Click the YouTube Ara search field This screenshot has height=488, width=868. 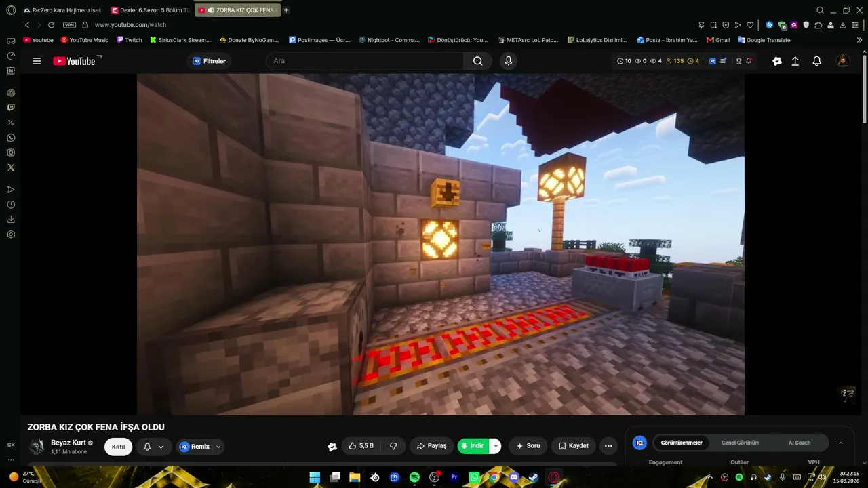pos(365,61)
